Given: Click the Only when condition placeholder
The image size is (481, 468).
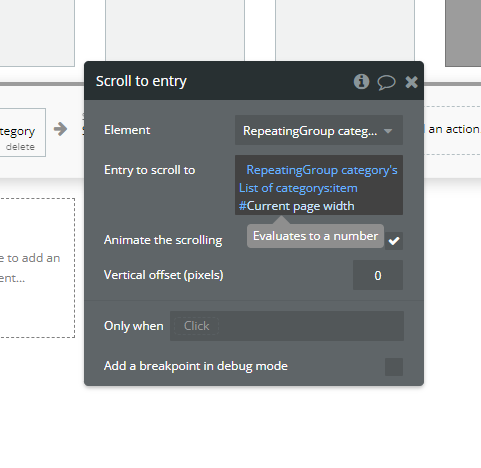Looking at the screenshot, I should coord(196,326).
